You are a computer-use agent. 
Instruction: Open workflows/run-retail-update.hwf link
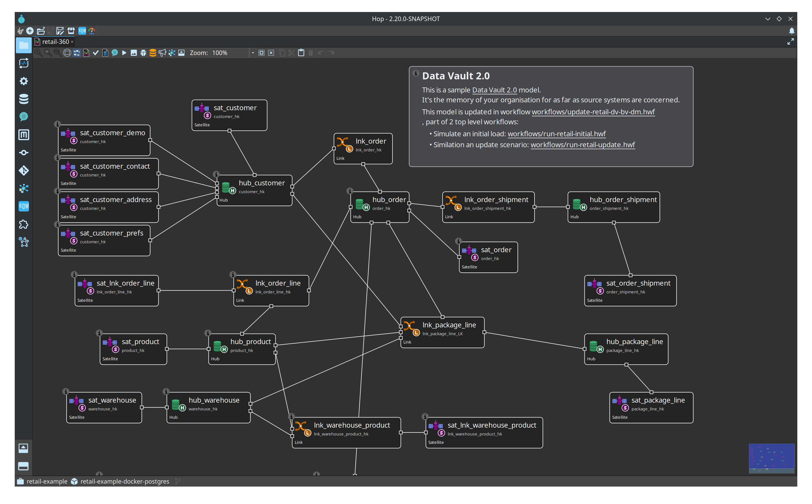(583, 145)
